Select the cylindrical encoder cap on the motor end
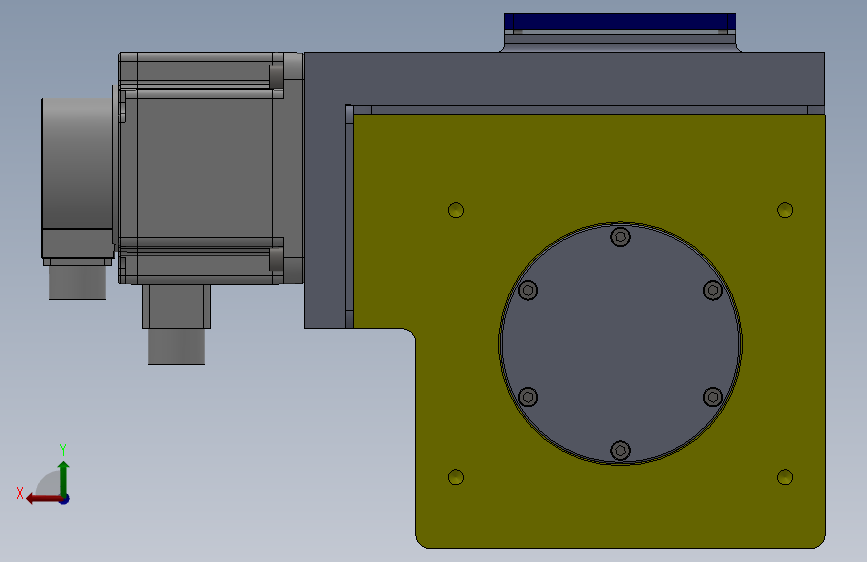Viewport: 867px width, 562px height. point(77,164)
